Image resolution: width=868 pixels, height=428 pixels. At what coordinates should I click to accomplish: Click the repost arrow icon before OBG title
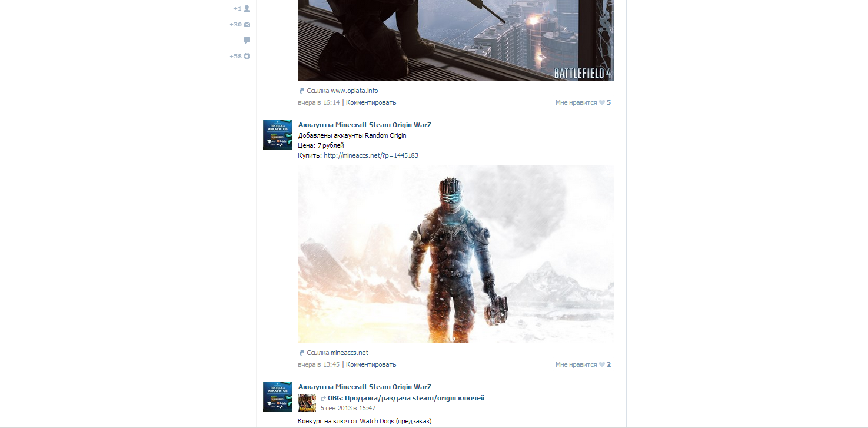323,399
